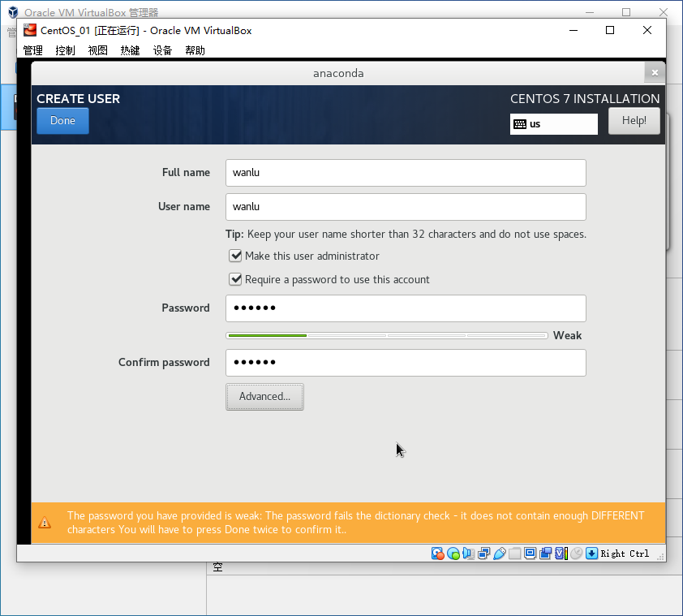
Task: Click the keyboard capture arrow icon
Action: 591,554
